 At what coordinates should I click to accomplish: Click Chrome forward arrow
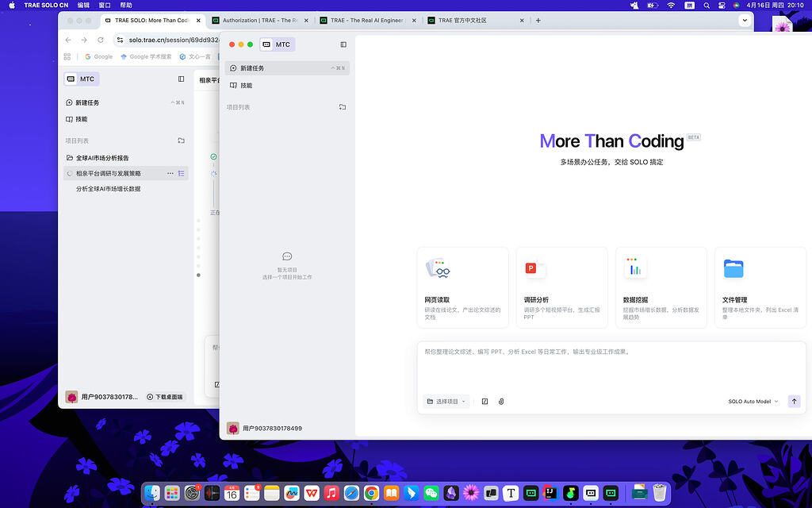click(x=84, y=40)
